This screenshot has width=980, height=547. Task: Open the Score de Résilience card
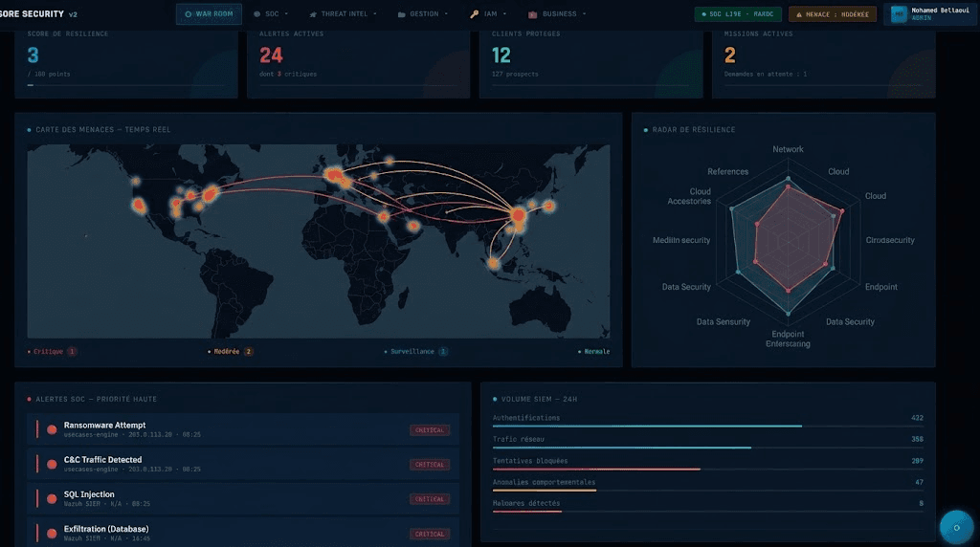pyautogui.click(x=126, y=64)
